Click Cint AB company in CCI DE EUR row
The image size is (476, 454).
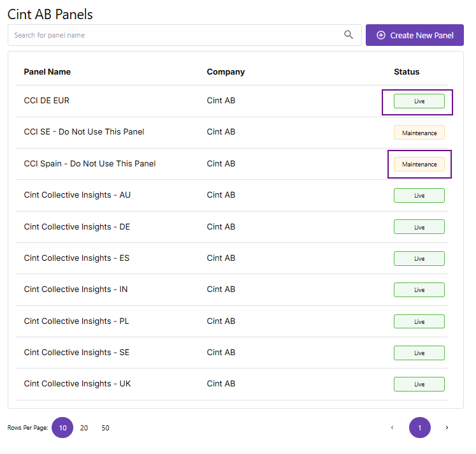tap(221, 101)
